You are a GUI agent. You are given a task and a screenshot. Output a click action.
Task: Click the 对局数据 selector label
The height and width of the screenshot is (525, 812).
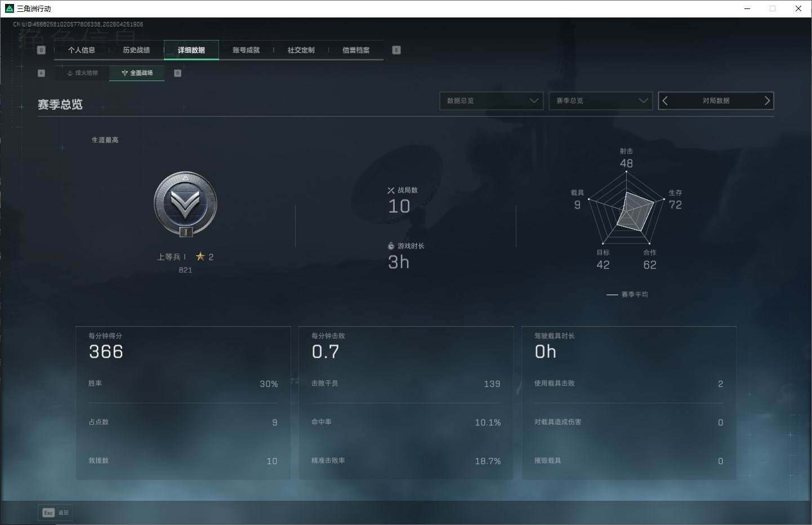tap(716, 101)
